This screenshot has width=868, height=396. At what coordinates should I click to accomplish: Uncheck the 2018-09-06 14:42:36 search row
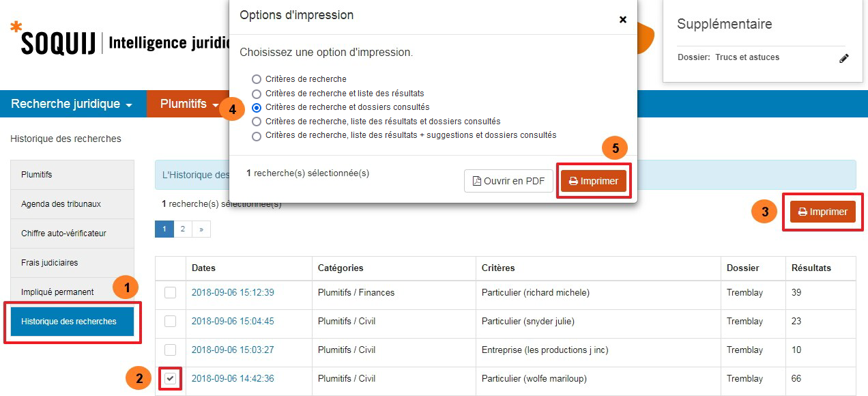tap(169, 379)
